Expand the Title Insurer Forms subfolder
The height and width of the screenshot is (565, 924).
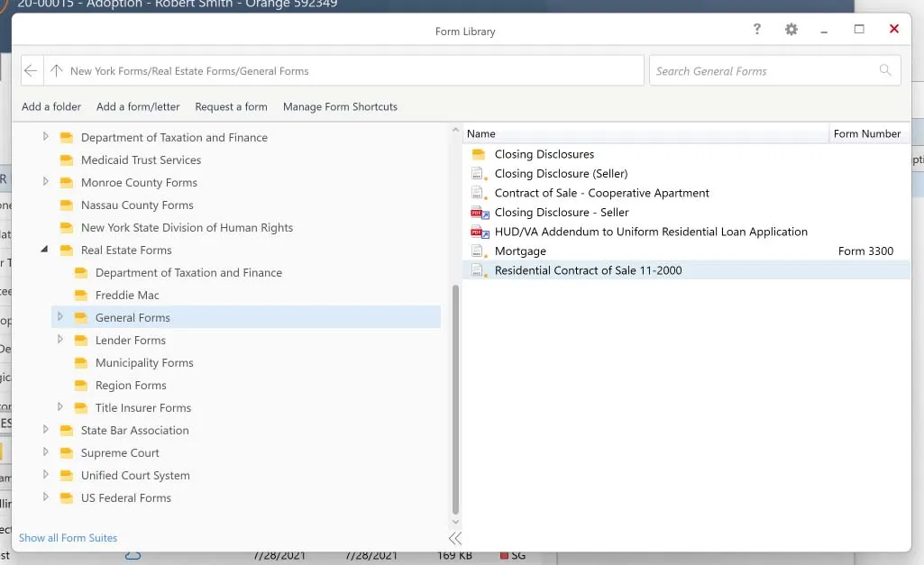[59, 407]
